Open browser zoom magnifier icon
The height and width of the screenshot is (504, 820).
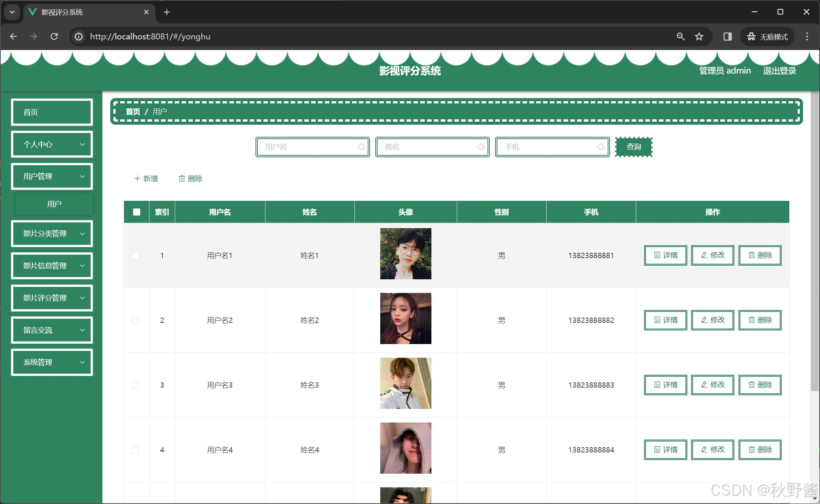point(680,36)
